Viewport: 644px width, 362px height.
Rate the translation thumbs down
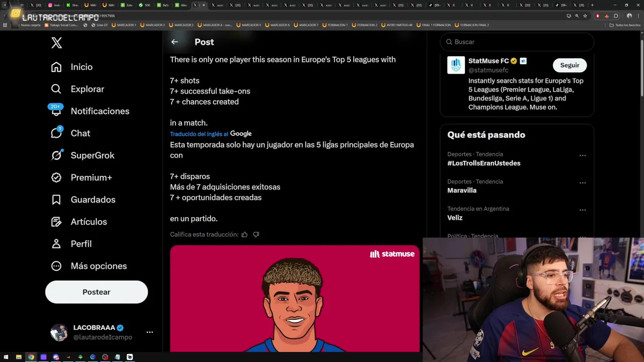coord(256,234)
